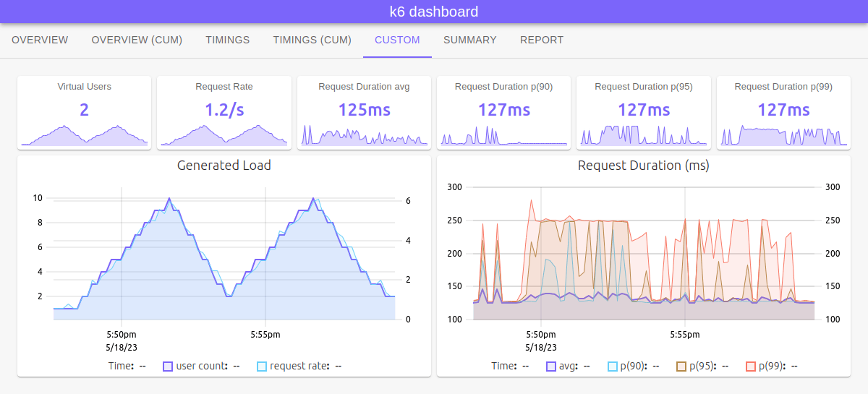Click the Request Rate sparkline card
The width and height of the screenshot is (868, 394).
224,113
